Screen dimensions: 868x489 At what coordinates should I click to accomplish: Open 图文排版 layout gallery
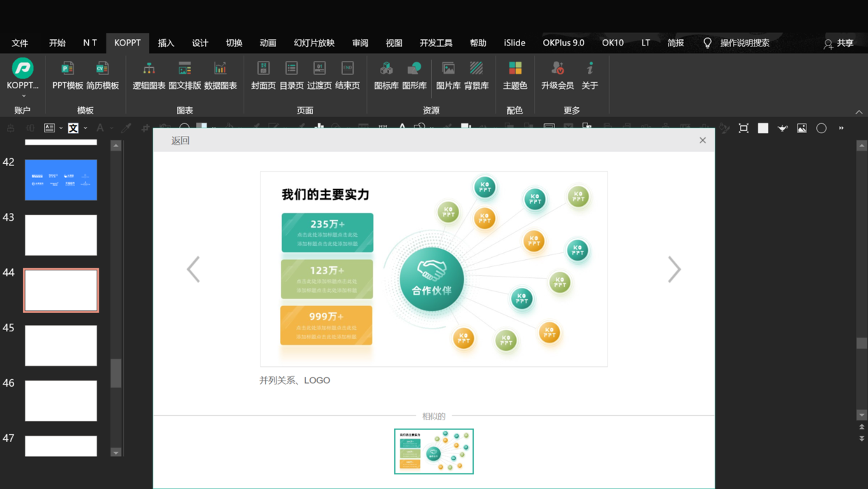[185, 75]
